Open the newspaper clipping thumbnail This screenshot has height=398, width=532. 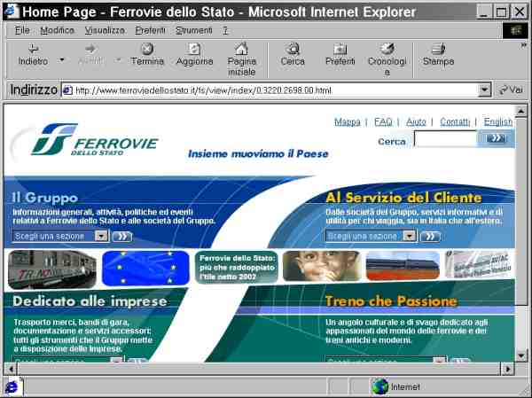479,265
